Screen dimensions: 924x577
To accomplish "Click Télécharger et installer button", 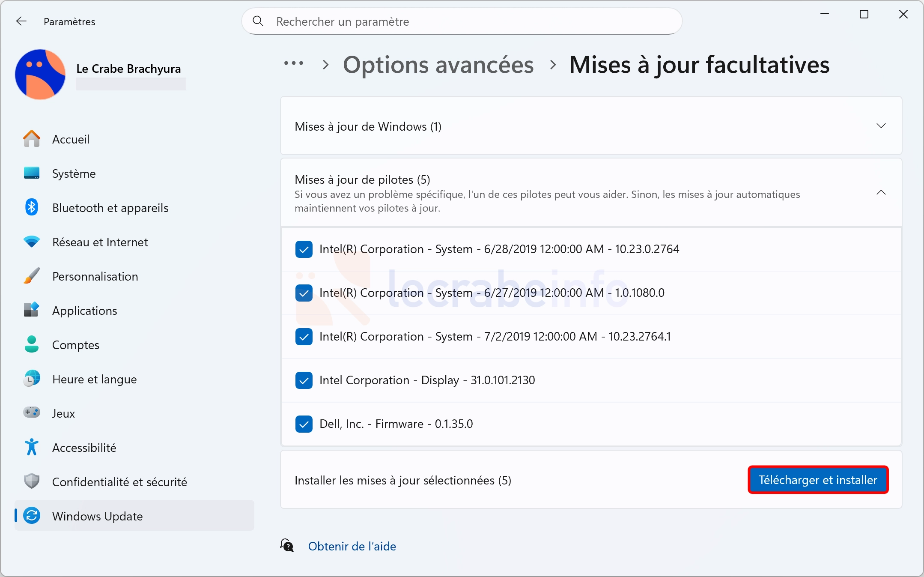I will tap(818, 480).
